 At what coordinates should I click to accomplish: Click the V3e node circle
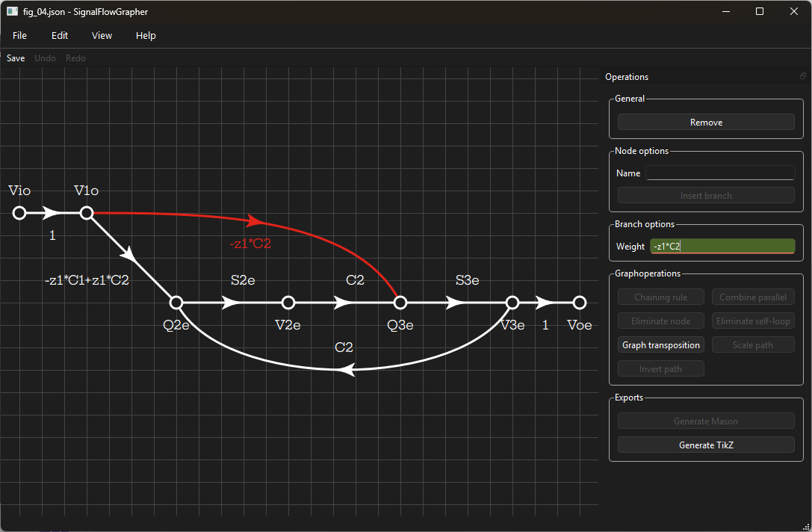(512, 303)
